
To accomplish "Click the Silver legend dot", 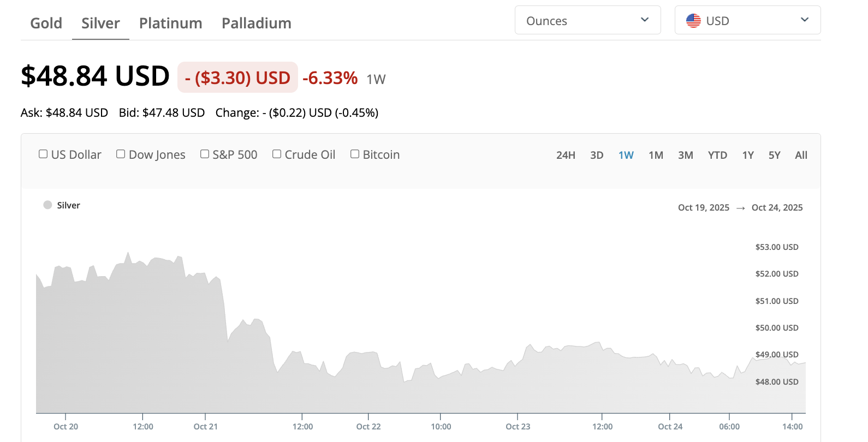I will (47, 205).
